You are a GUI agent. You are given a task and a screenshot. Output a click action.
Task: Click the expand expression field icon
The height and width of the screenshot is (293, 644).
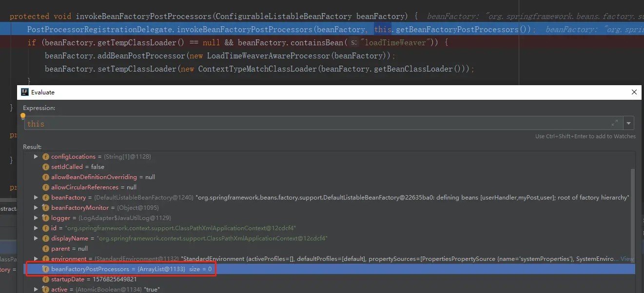pyautogui.click(x=615, y=123)
